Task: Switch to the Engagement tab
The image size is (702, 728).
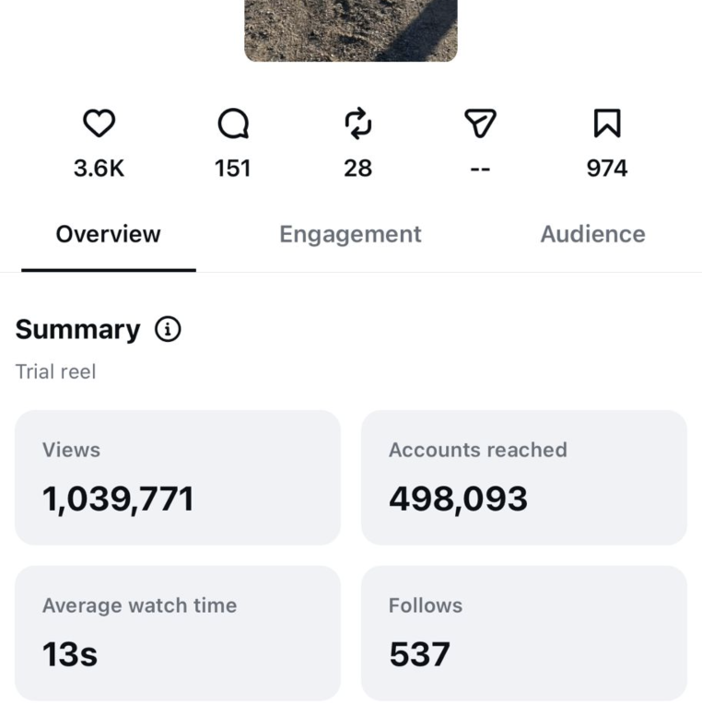Action: pyautogui.click(x=350, y=234)
